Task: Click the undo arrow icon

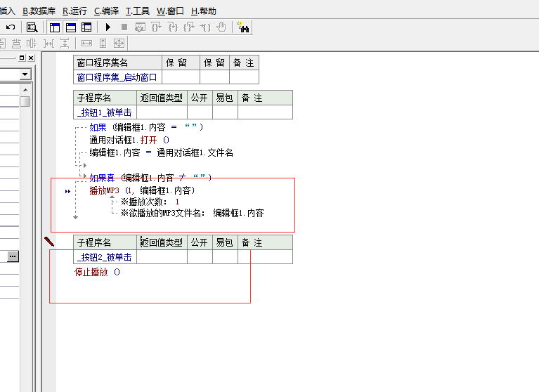Action: (11, 27)
